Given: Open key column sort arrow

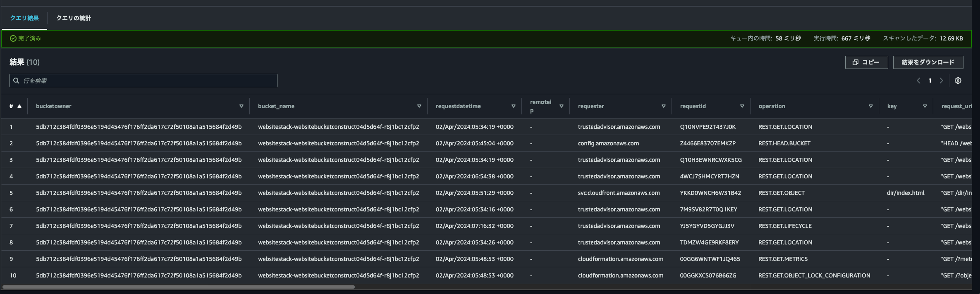Looking at the screenshot, I should coord(925,106).
